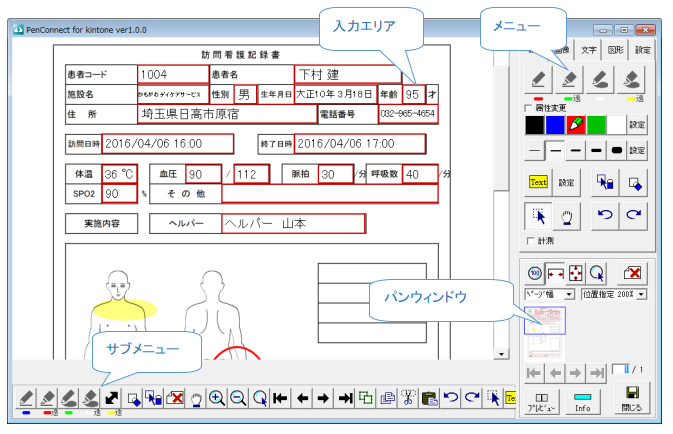The image size is (673, 434).
Task: Select the yellow Text tool button
Action: 538,183
